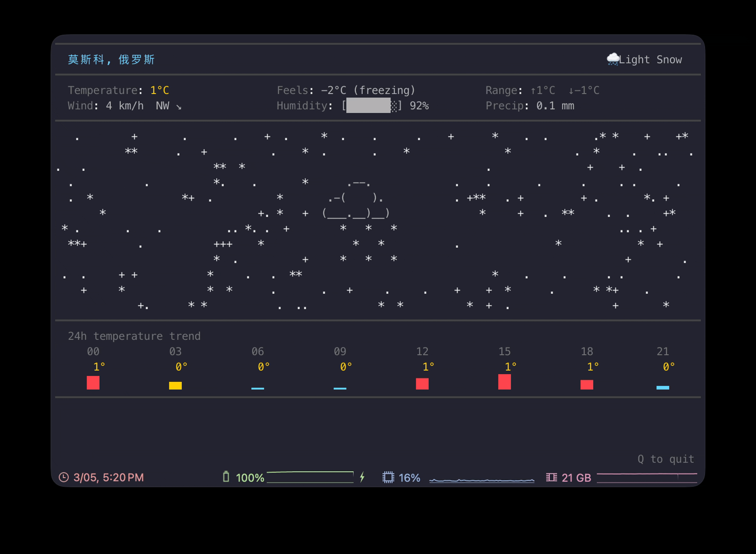This screenshot has height=554, width=756.
Task: Click the charging lightning bolt icon
Action: click(362, 477)
